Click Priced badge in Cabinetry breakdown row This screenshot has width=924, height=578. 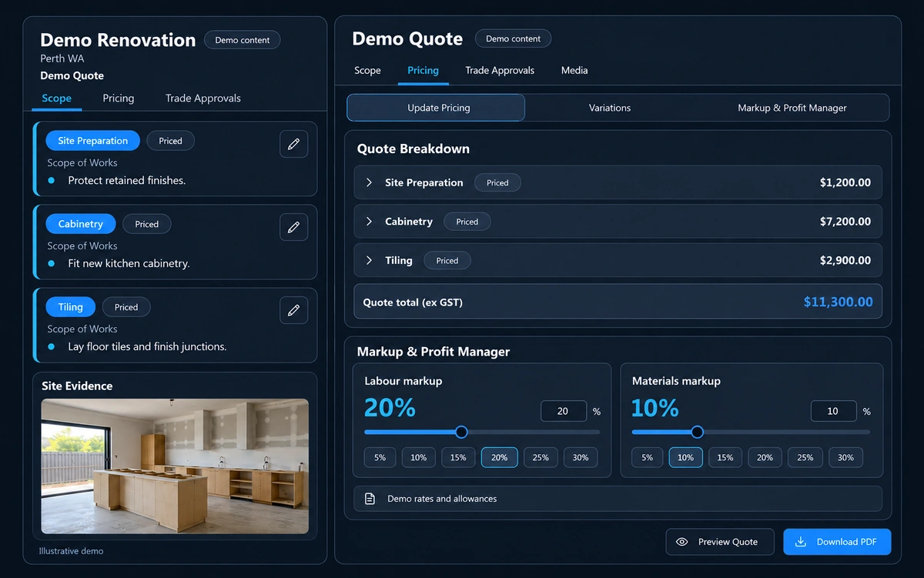pos(467,221)
